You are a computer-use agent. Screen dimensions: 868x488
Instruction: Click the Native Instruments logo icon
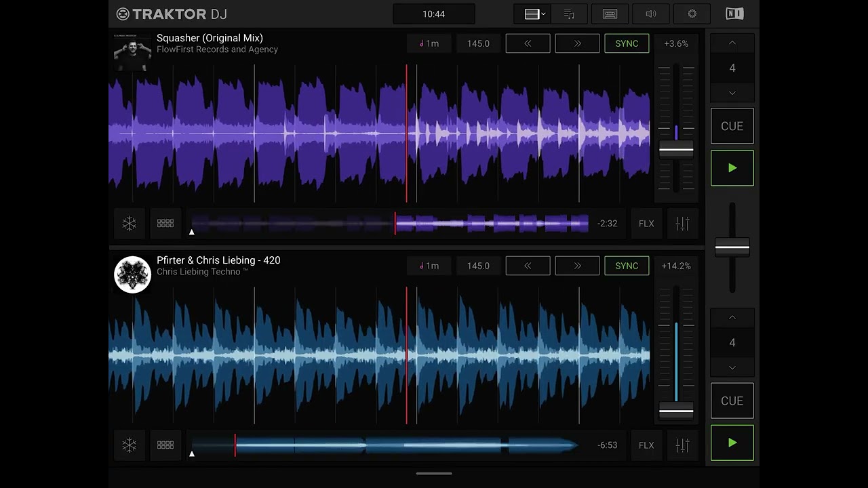click(x=734, y=14)
